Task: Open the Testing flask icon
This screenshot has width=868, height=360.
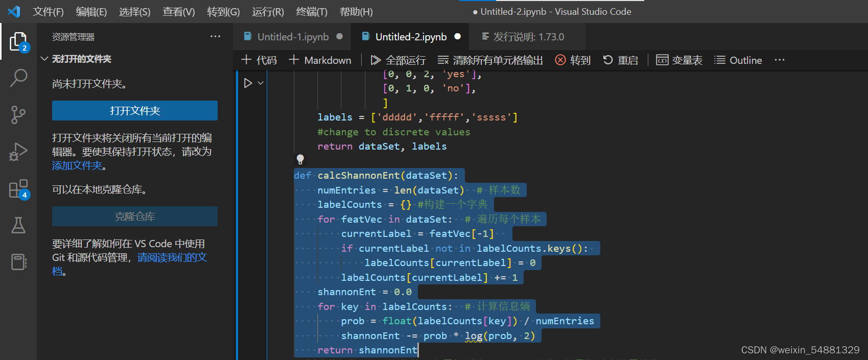Action: coord(18,225)
